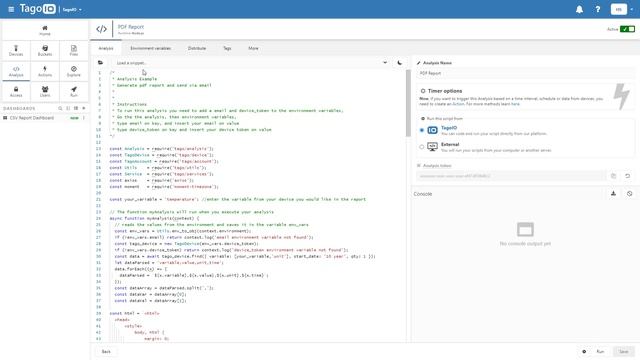Click the Run button

coord(600,351)
